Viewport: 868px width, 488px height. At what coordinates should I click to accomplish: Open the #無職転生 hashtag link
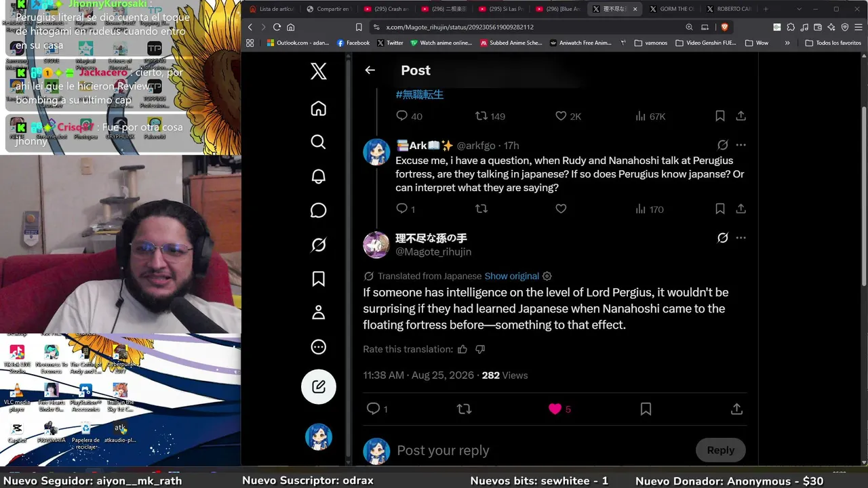pos(420,94)
